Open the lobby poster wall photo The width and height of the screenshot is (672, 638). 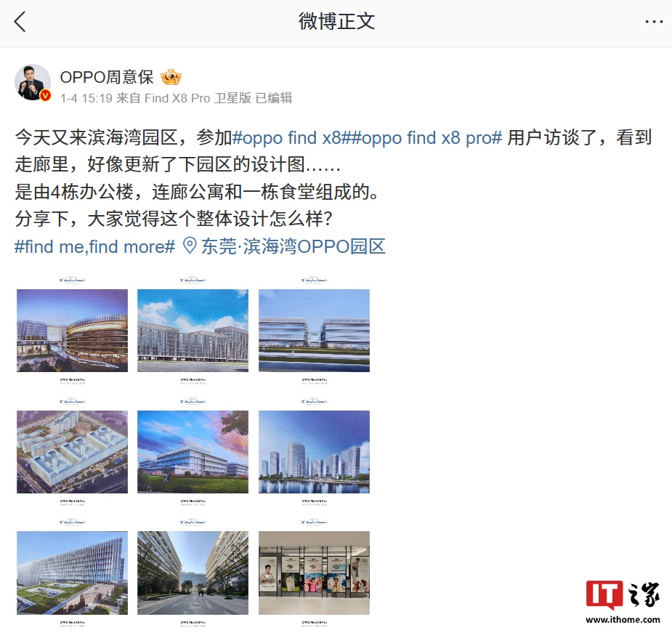314,573
